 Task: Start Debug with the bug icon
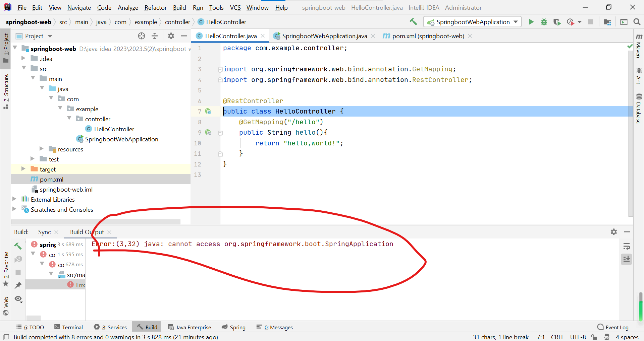(x=544, y=22)
